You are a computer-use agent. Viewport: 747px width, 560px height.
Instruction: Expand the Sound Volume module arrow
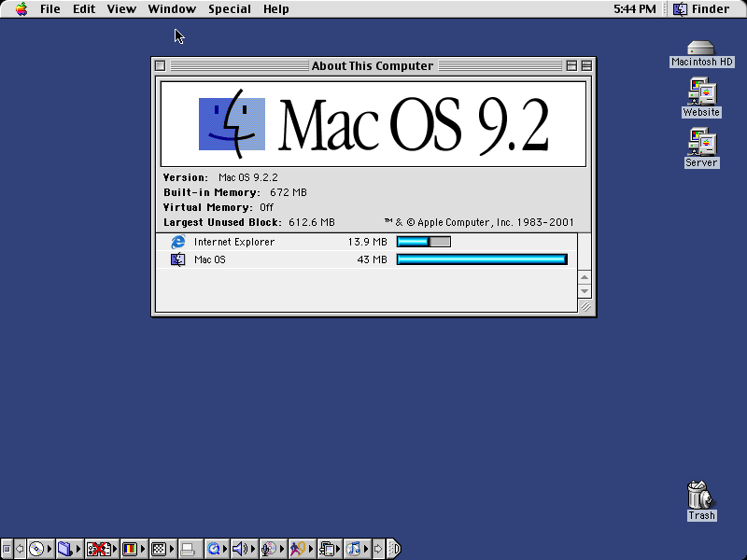251,549
